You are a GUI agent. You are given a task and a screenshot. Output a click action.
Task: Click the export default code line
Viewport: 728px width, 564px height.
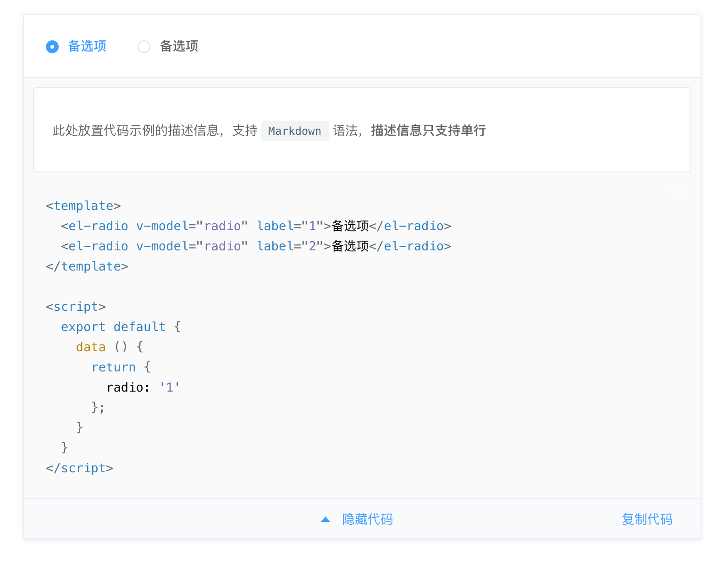click(121, 327)
